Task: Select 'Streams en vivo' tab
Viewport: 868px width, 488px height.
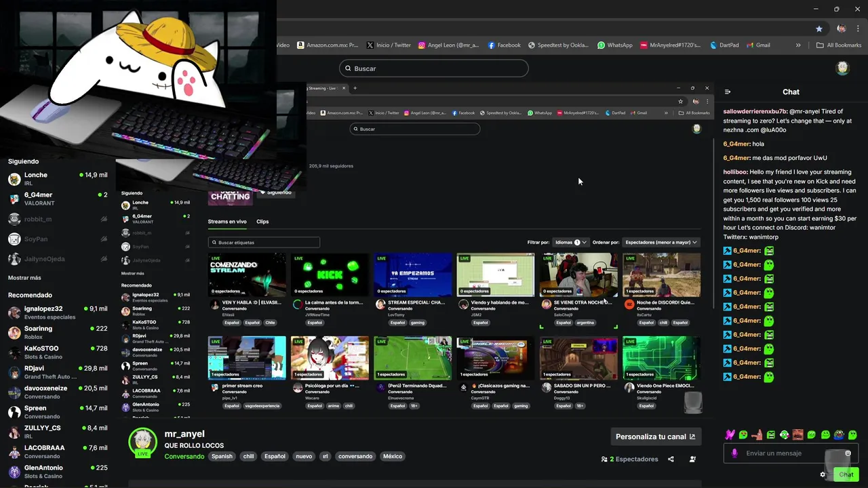Action: [227, 222]
